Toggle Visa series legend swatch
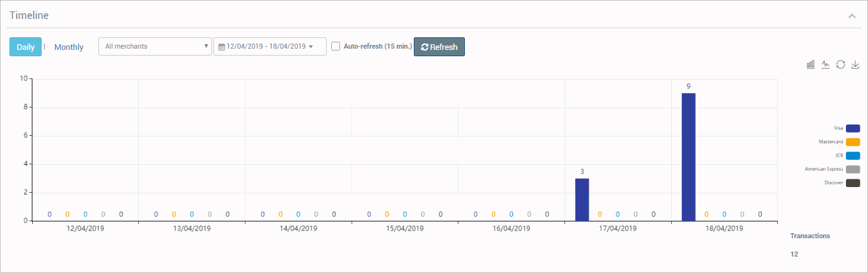Viewport: 868px width, 273px height. [853, 128]
